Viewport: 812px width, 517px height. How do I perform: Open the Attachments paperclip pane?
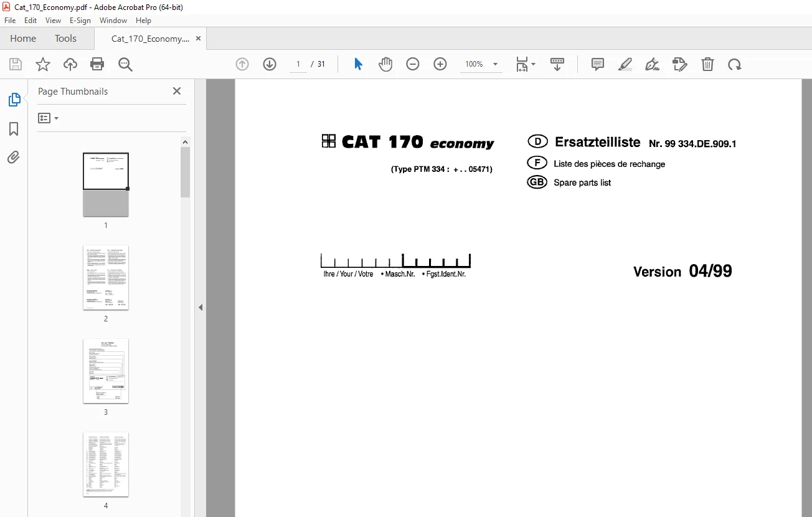(x=14, y=157)
